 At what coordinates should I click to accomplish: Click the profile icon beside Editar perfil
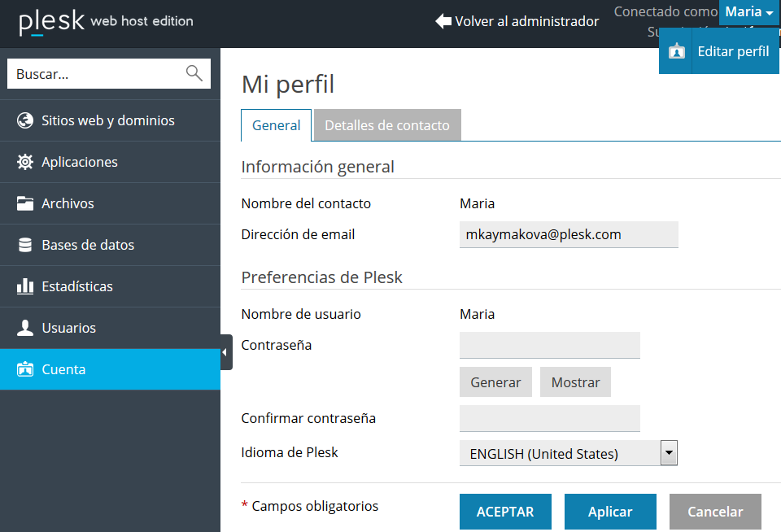point(676,51)
